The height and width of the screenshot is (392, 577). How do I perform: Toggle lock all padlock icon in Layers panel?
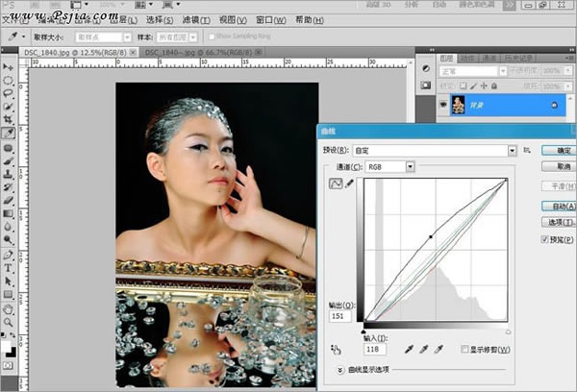pos(494,86)
